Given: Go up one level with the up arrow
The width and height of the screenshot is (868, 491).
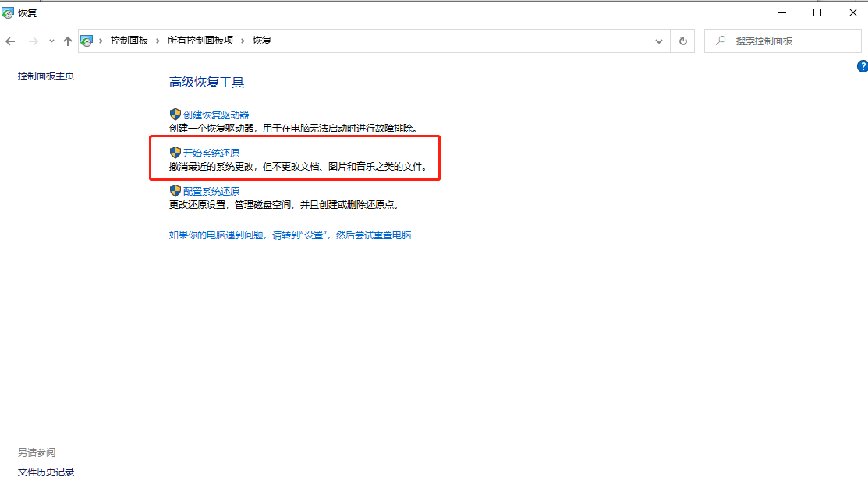Looking at the screenshot, I should [69, 41].
